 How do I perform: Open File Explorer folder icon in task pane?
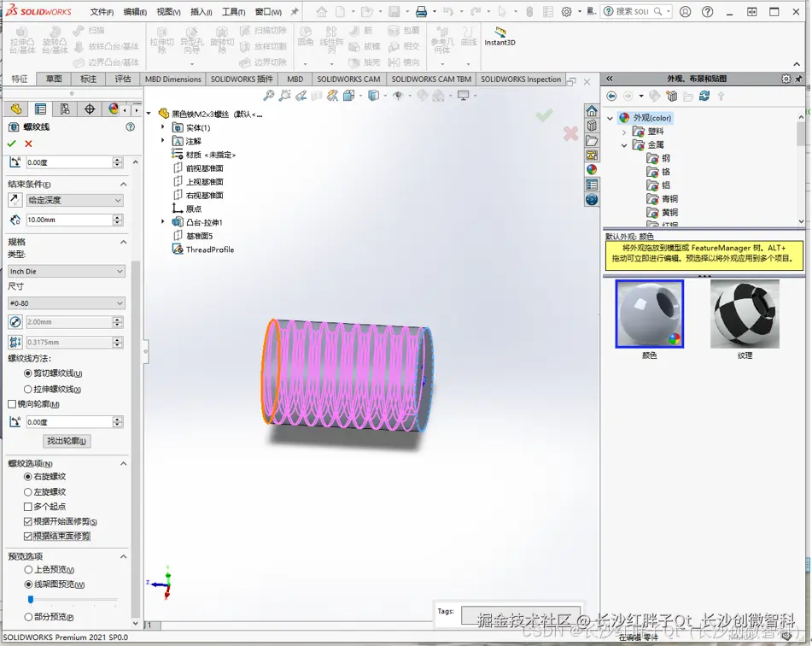[592, 140]
